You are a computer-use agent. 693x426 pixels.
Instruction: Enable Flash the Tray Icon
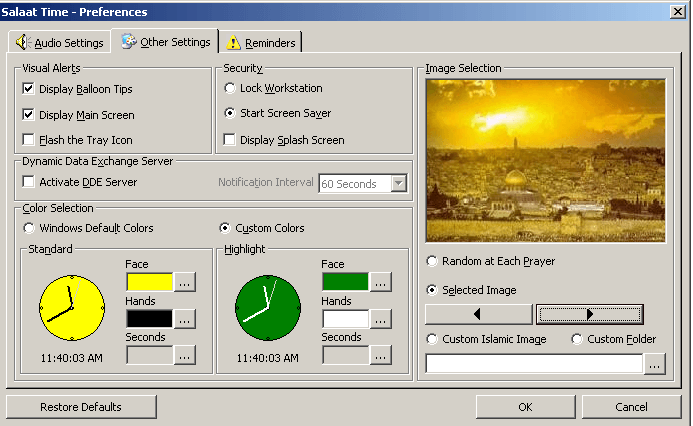28,140
